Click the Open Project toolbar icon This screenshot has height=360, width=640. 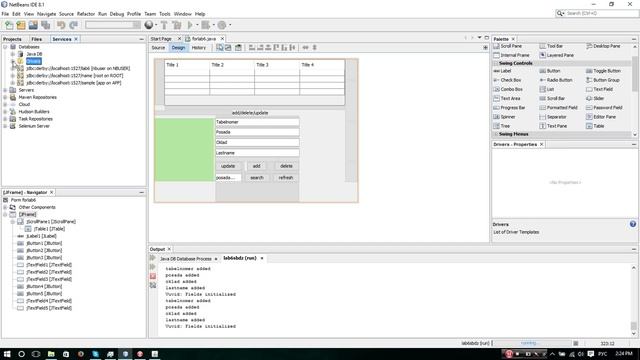(33, 25)
